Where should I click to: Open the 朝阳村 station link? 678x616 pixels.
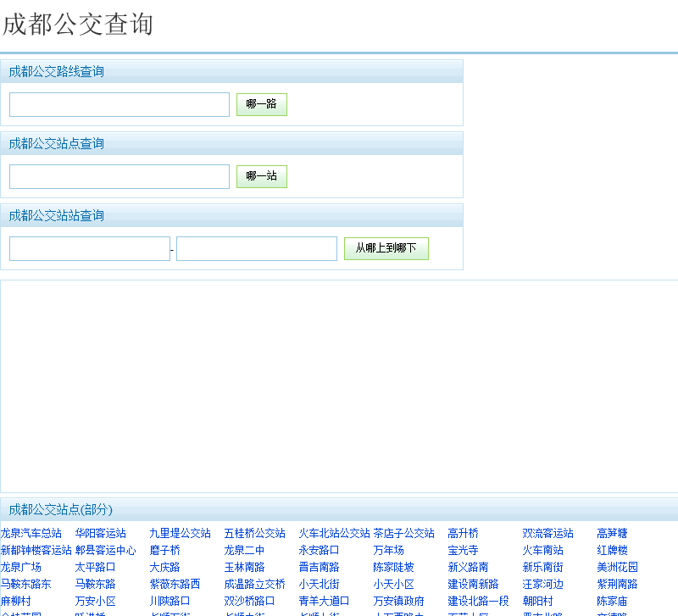[x=538, y=602]
